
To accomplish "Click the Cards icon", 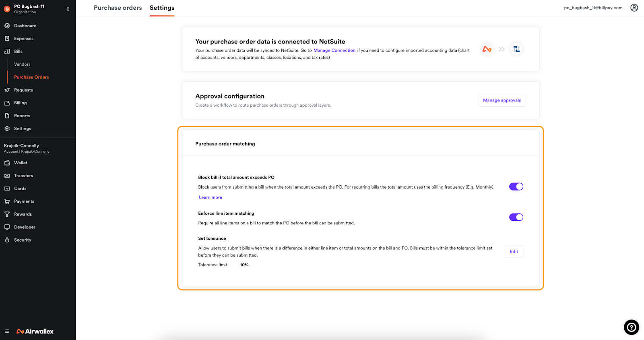I will [7, 189].
